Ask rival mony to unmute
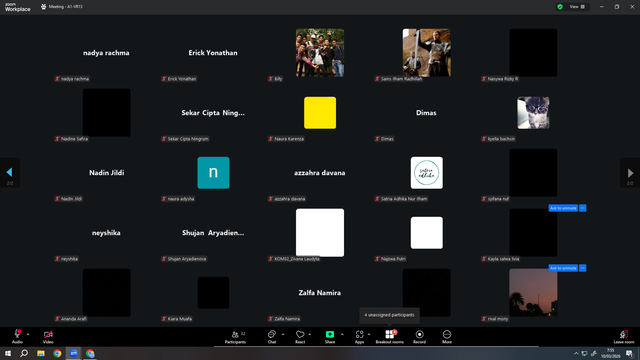This screenshot has width=640, height=360. coord(563,268)
